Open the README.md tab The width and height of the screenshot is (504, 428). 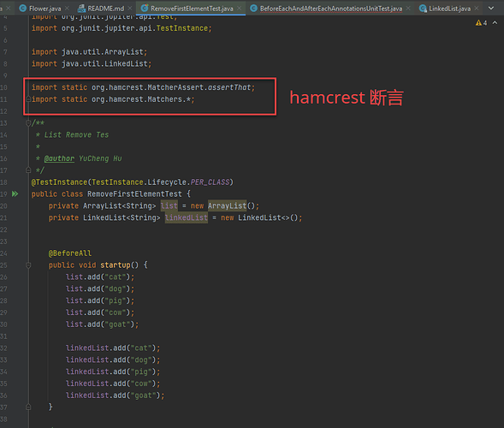point(106,9)
